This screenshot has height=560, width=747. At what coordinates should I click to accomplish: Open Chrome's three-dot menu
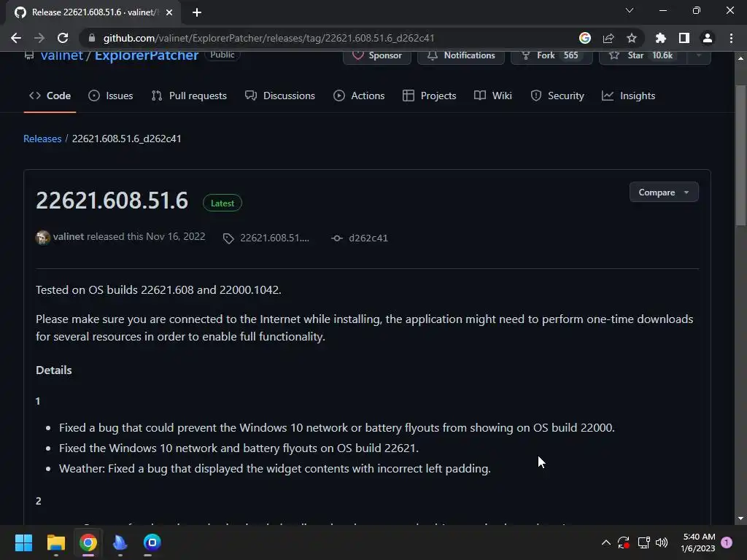(x=731, y=38)
